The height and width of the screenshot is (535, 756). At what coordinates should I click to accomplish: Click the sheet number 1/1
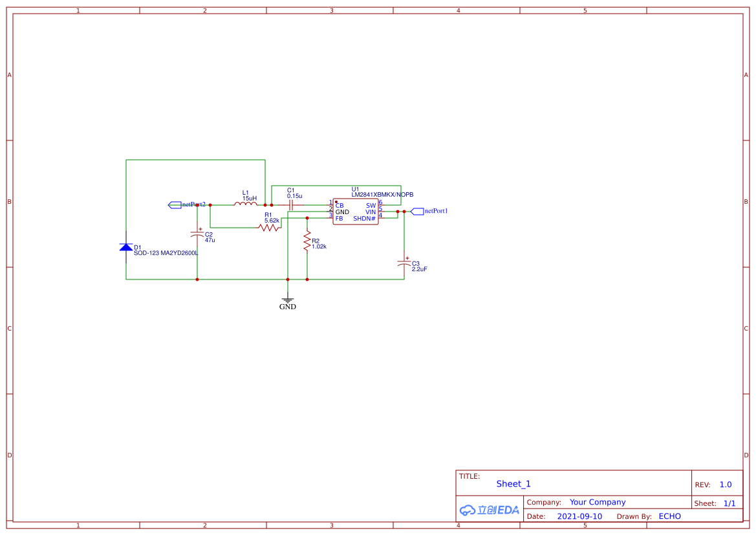pyautogui.click(x=729, y=503)
